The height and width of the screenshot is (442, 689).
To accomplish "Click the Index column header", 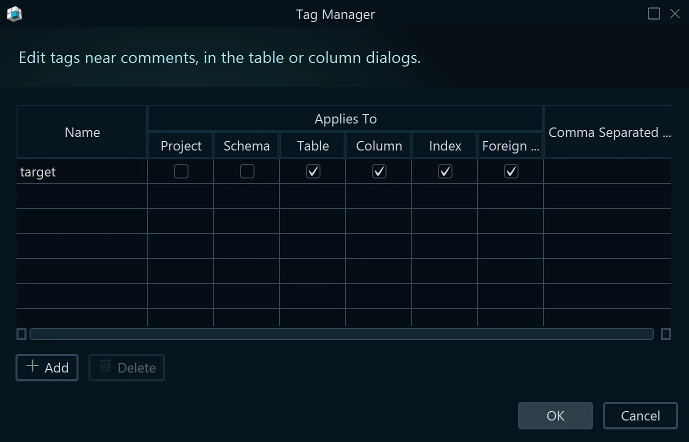I will pos(445,145).
